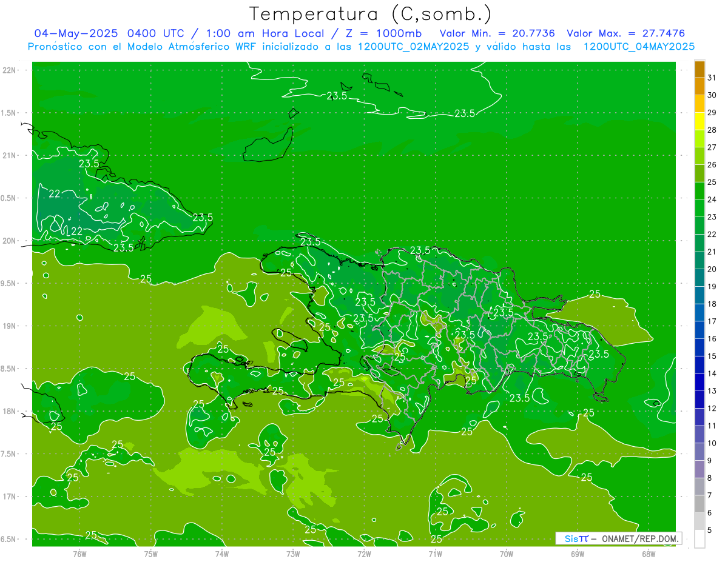Select the colorbar label "12"

click(x=712, y=408)
